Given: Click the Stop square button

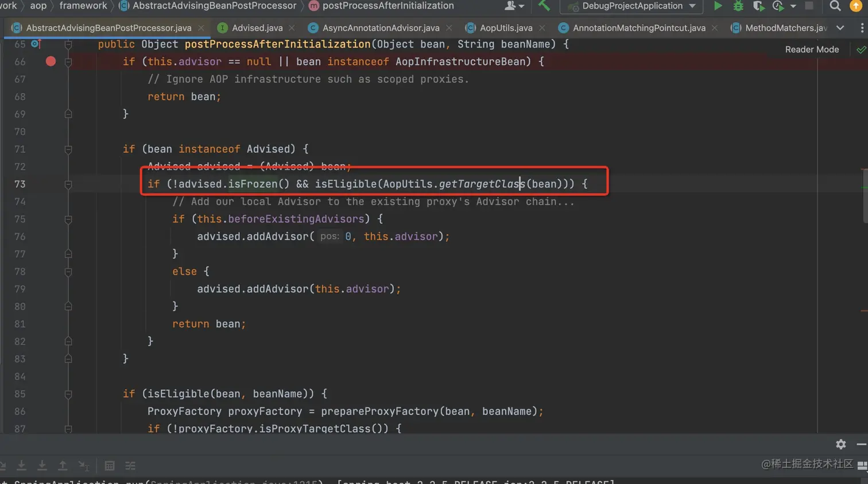Looking at the screenshot, I should click(809, 6).
